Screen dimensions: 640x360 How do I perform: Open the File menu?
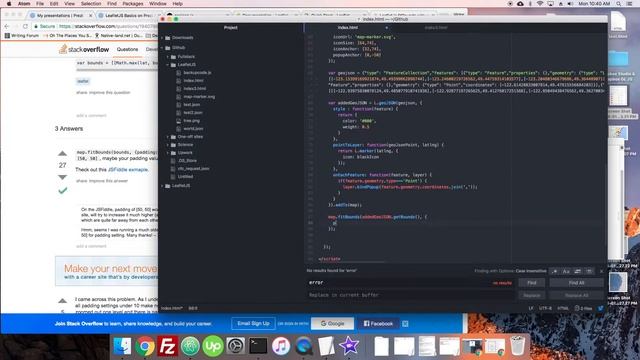click(x=40, y=4)
